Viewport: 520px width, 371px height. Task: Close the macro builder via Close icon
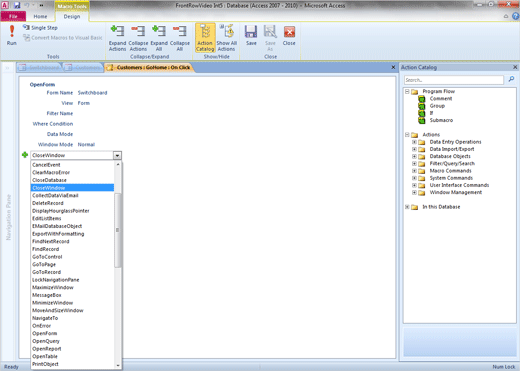pyautogui.click(x=289, y=35)
